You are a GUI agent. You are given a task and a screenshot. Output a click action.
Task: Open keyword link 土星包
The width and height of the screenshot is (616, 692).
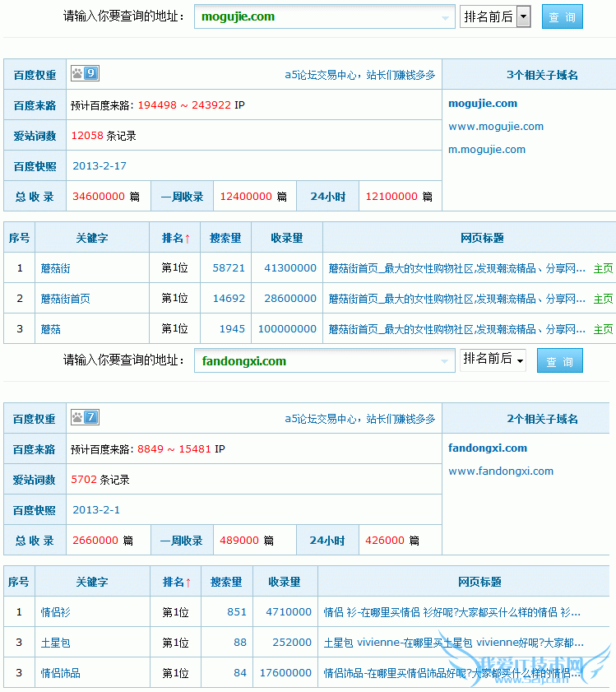56,643
